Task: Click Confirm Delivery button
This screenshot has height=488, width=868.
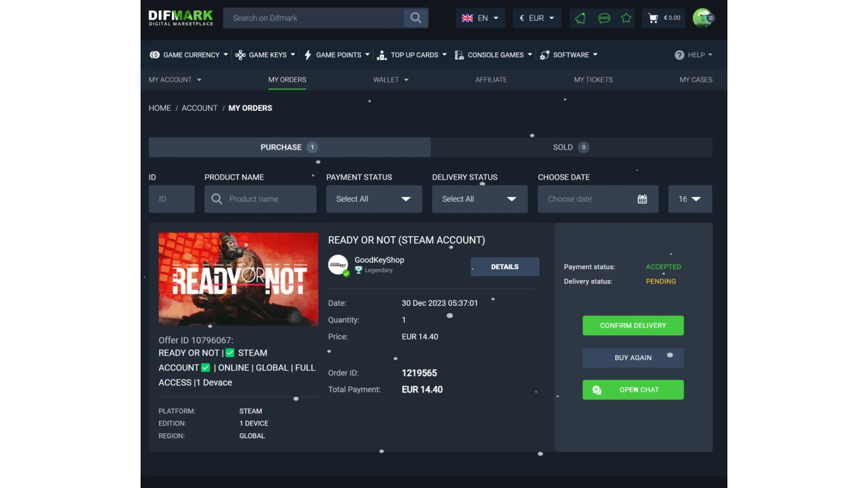Action: click(x=633, y=325)
